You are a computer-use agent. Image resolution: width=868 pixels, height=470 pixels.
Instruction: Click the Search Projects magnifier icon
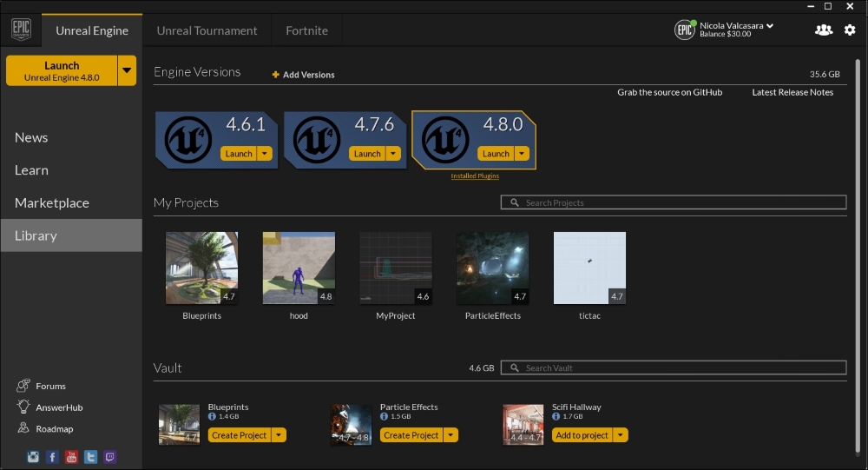click(x=514, y=202)
